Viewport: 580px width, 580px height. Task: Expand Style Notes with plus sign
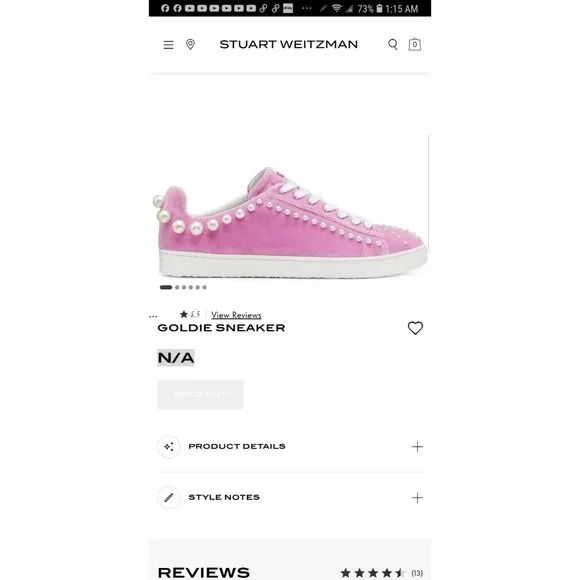[417, 498]
